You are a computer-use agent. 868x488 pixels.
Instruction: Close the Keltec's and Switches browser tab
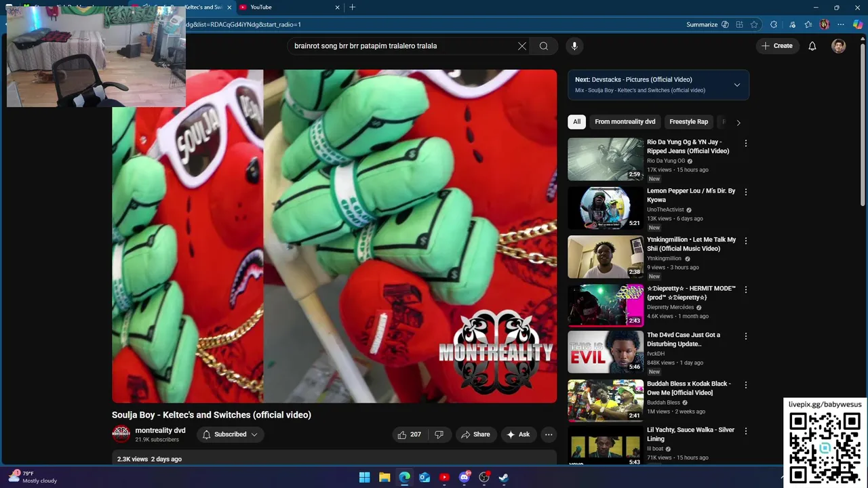229,7
